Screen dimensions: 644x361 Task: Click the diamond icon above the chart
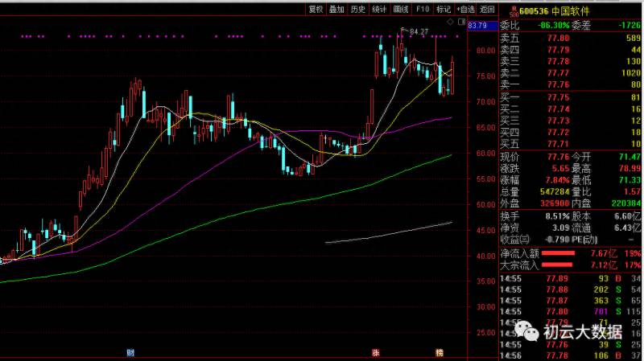click(450, 22)
